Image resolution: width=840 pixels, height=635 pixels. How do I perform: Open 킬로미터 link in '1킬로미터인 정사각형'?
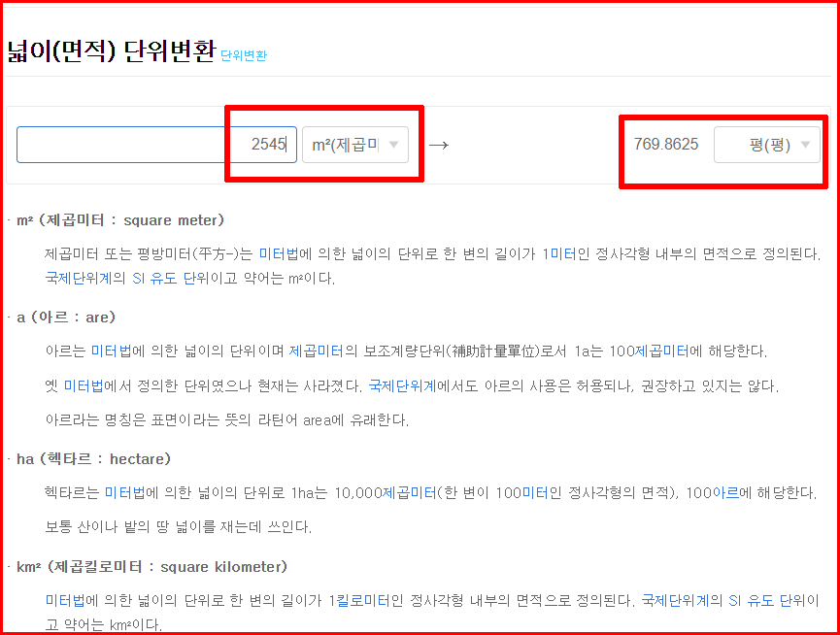[x=362, y=600]
